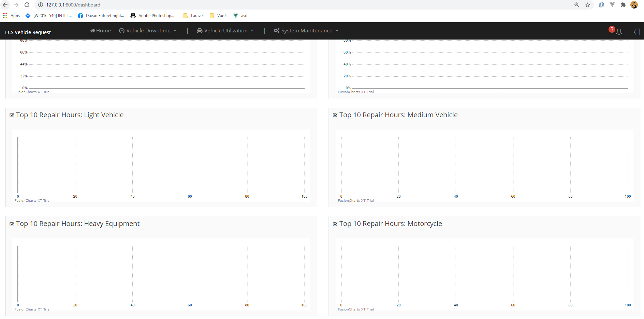Click the blue circular extension icon
The height and width of the screenshot is (319, 644).
coord(601,5)
